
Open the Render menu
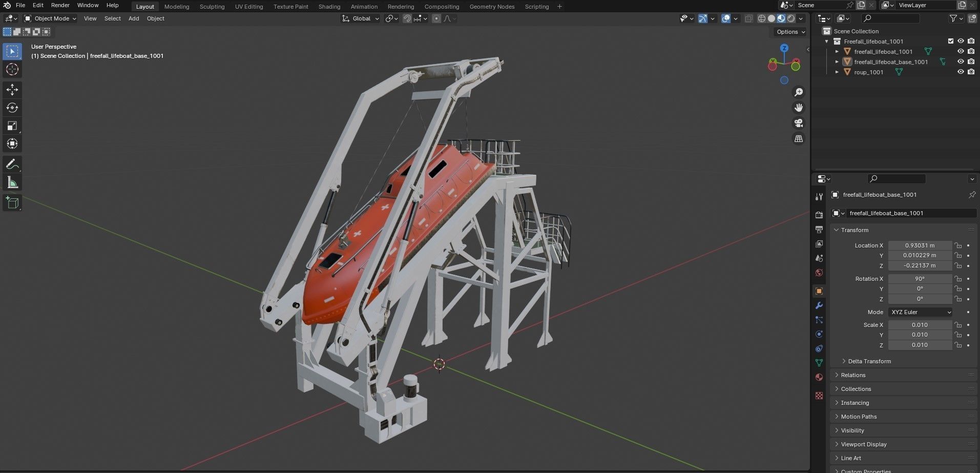pos(60,5)
